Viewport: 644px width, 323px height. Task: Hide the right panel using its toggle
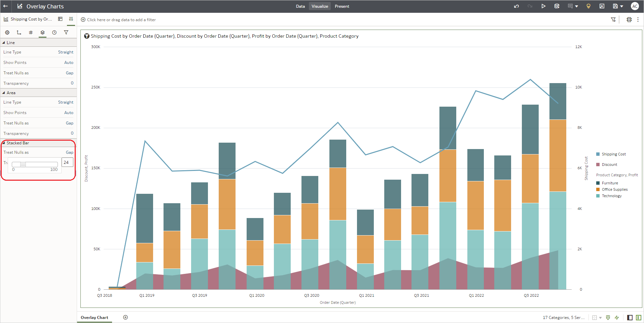(x=639, y=317)
